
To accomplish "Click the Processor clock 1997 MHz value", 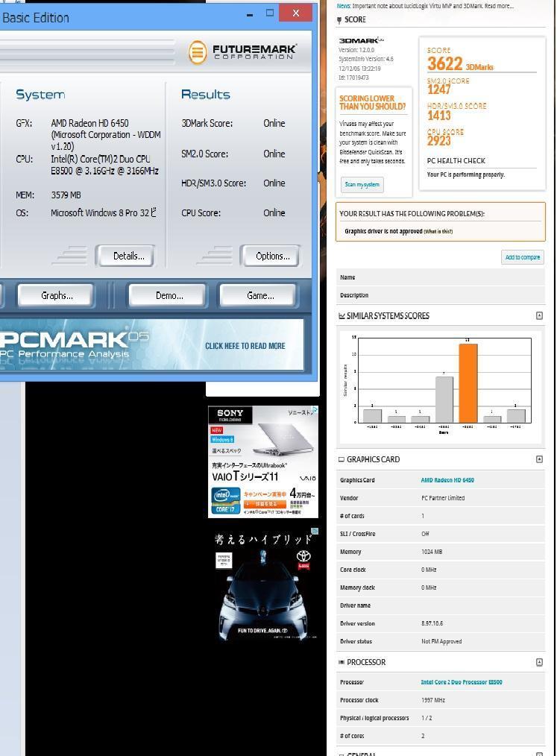I will pos(433,700).
